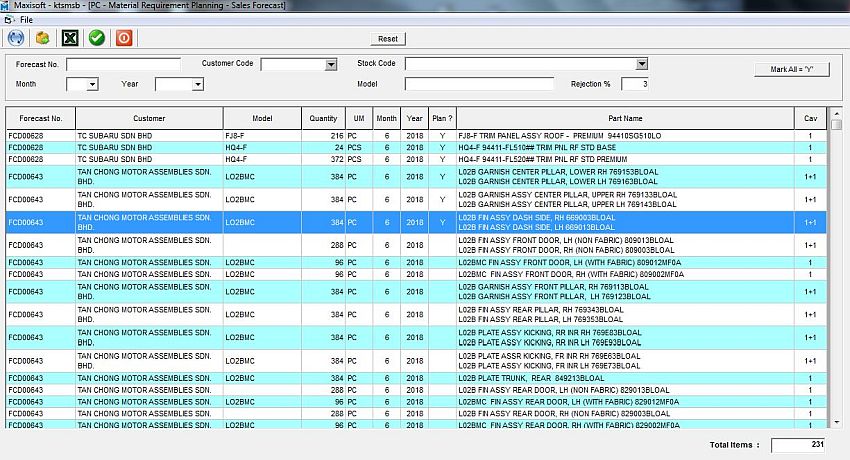Click the Excel export icon
Viewport: 850px width, 460px height.
tap(70, 38)
